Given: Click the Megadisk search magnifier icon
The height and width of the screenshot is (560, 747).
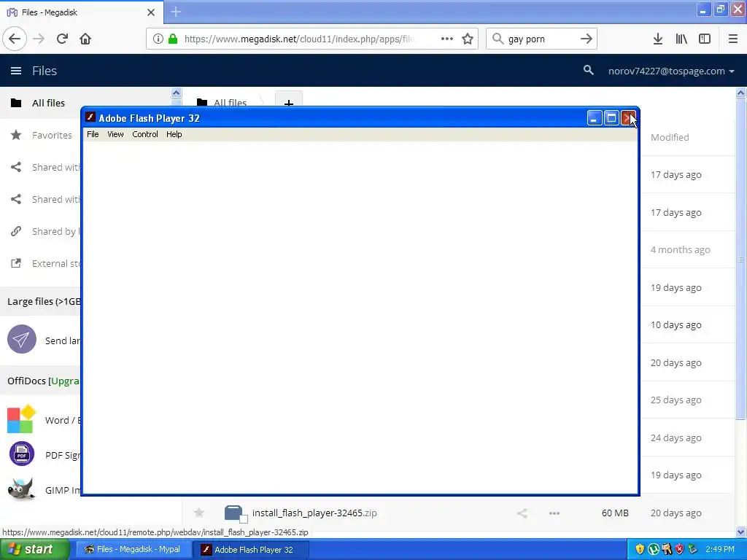Looking at the screenshot, I should point(589,71).
